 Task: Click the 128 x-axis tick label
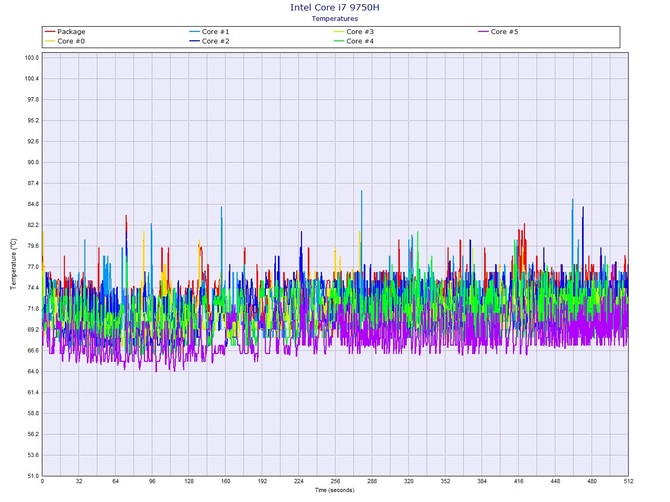pos(189,481)
